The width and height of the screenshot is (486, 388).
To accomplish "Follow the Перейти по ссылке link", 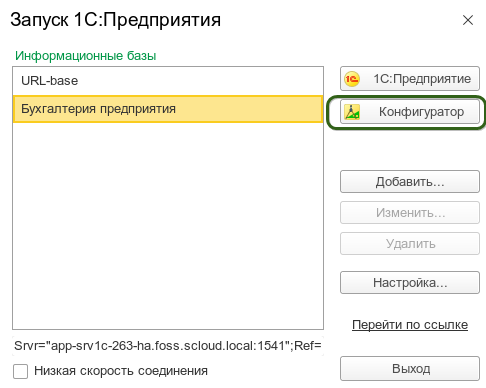I will coord(410,325).
